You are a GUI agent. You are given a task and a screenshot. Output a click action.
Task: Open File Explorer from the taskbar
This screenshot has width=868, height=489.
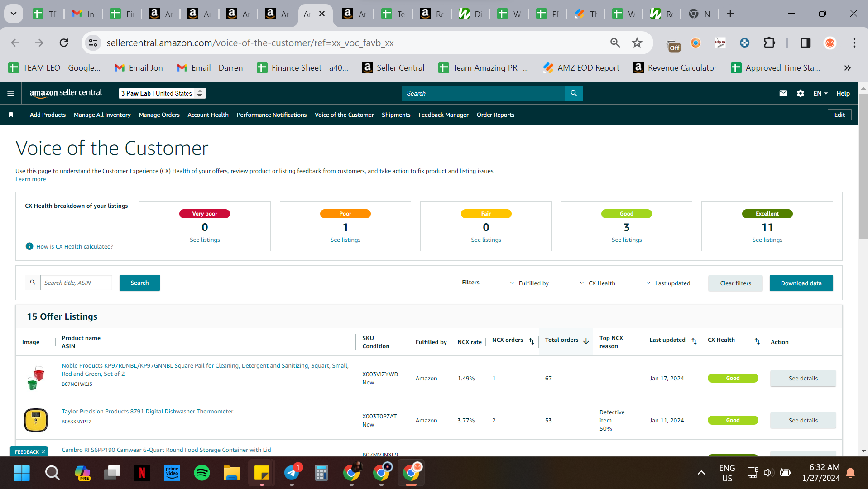tap(232, 473)
